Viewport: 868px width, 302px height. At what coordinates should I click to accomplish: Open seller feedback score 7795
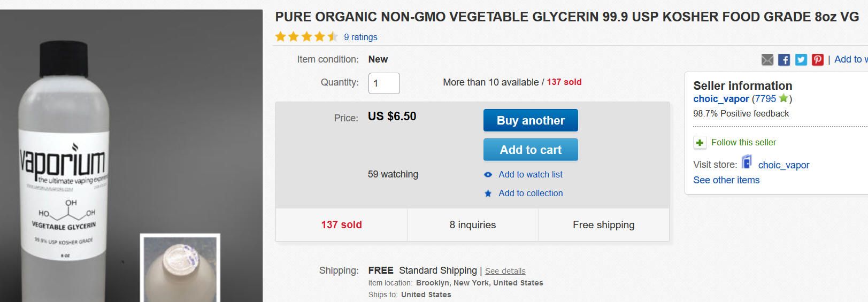(x=765, y=99)
